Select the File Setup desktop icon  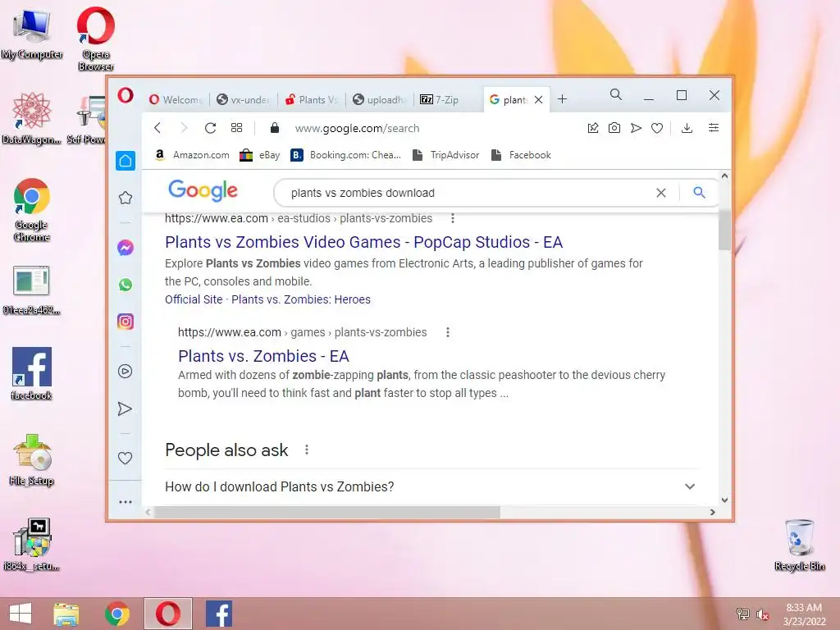click(x=32, y=460)
